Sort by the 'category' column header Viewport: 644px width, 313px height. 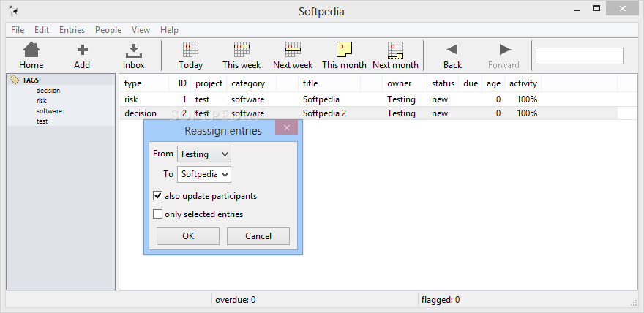(251, 83)
